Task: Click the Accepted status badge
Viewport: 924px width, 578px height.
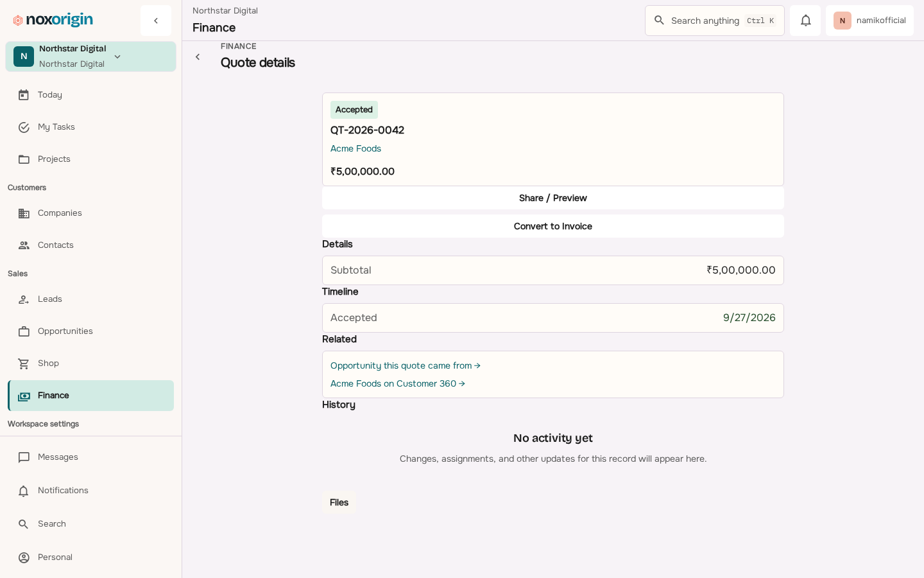Action: (354, 110)
